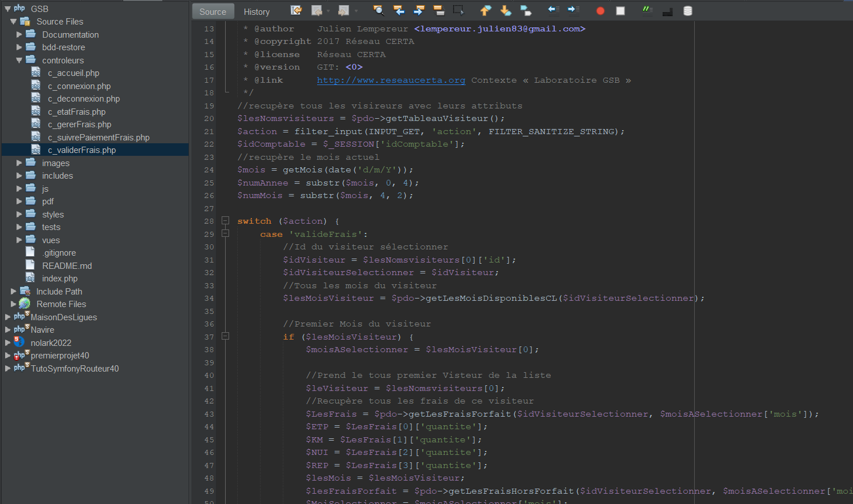Click the 'valideFrais' case string

click(x=326, y=234)
